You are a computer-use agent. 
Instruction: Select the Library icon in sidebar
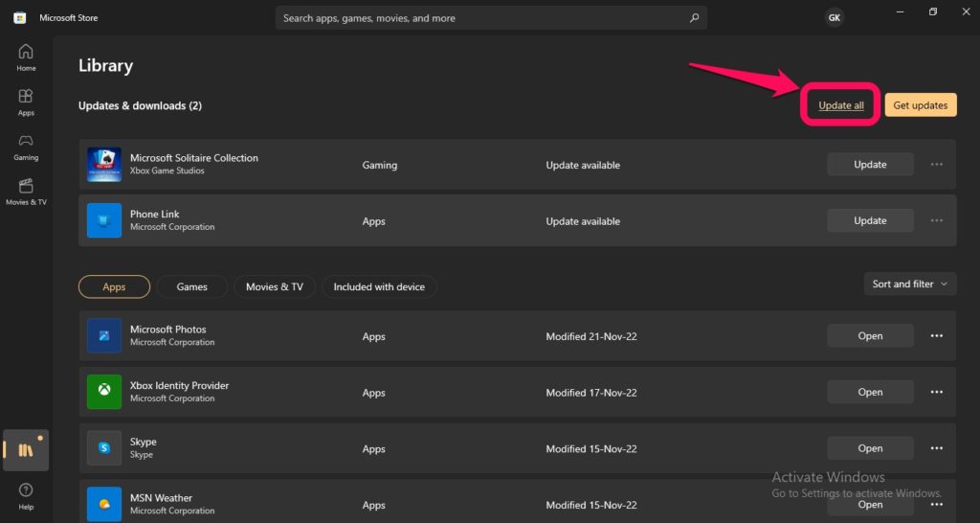[26, 450]
